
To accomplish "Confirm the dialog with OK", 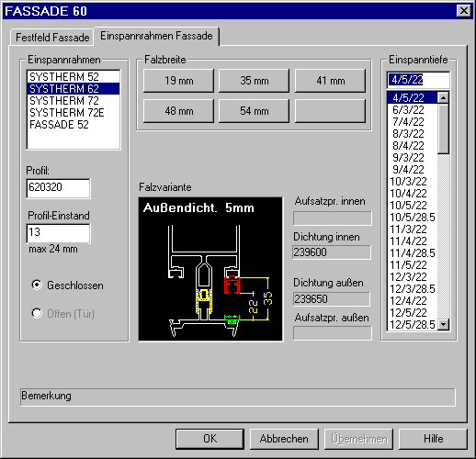I will pos(210,439).
